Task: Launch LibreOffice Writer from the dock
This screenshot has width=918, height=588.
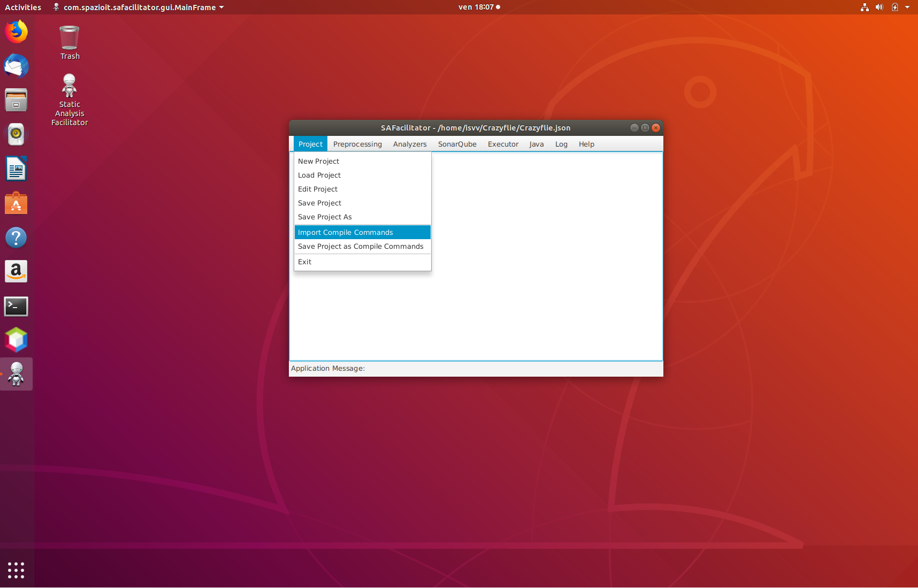Action: (16, 169)
